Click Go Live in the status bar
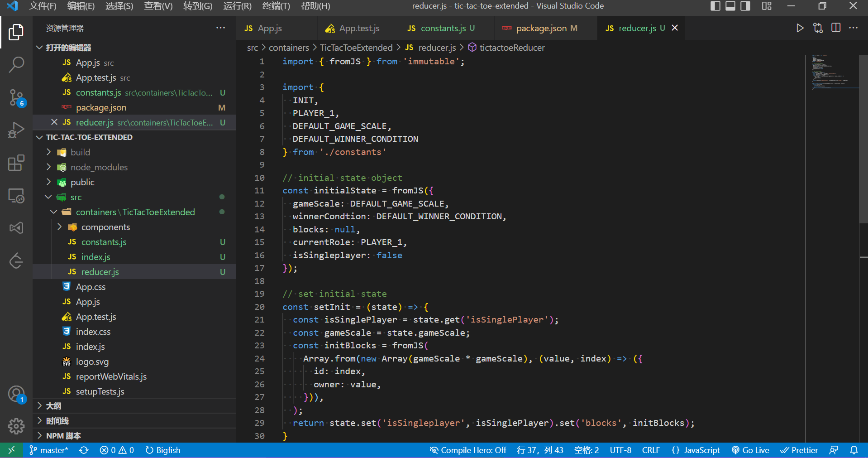Image resolution: width=868 pixels, height=458 pixels. point(750,450)
